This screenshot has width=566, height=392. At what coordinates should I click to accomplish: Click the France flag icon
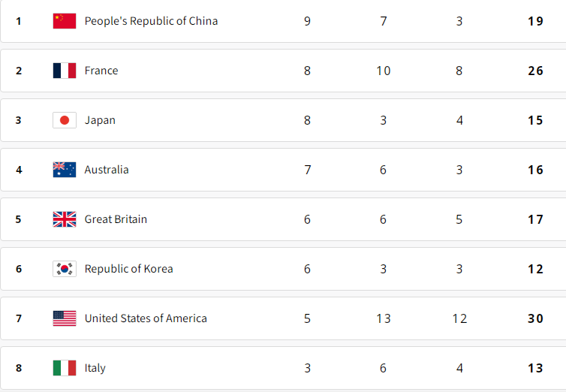(x=65, y=71)
